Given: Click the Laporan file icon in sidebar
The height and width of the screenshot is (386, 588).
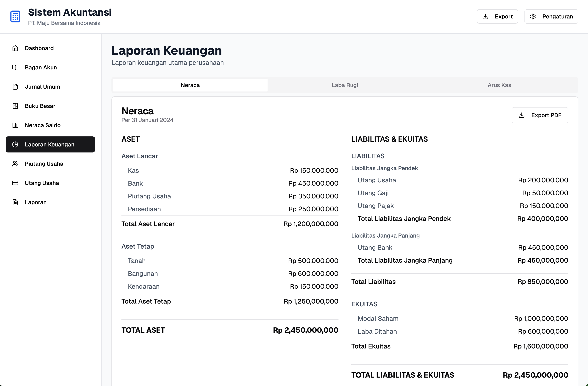Looking at the screenshot, I should coord(15,202).
